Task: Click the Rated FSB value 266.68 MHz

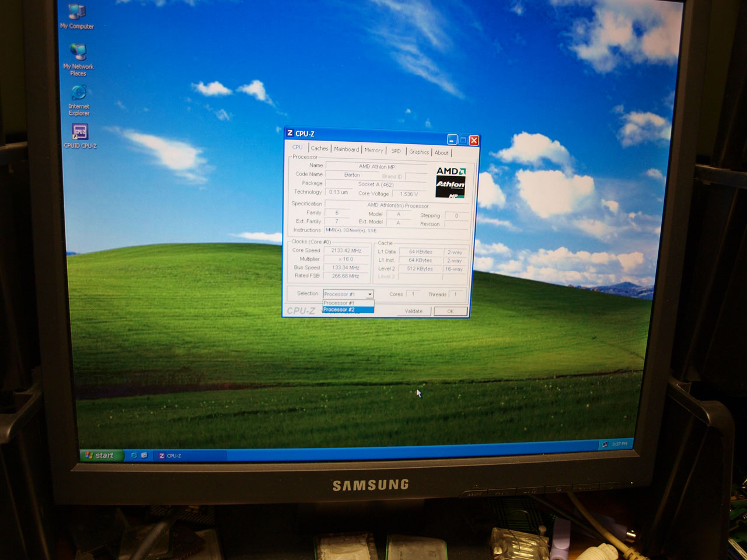Action: coord(346,276)
